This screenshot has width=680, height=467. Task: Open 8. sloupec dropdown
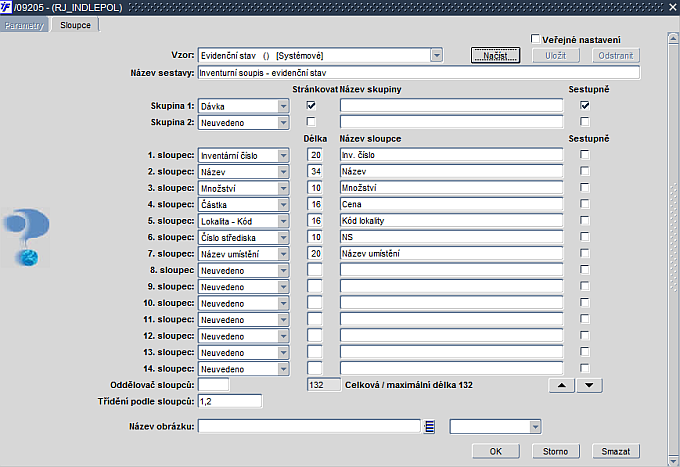[x=283, y=271]
